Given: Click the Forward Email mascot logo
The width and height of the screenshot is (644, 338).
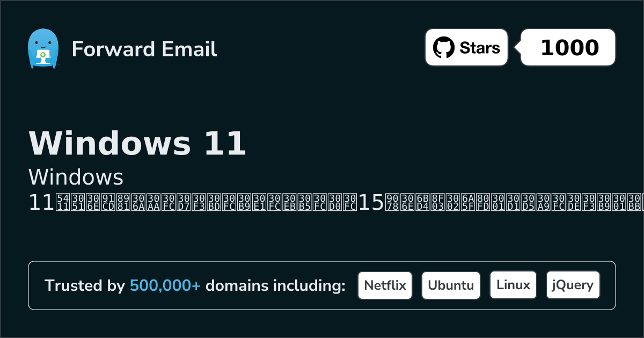Looking at the screenshot, I should click(x=42, y=49).
